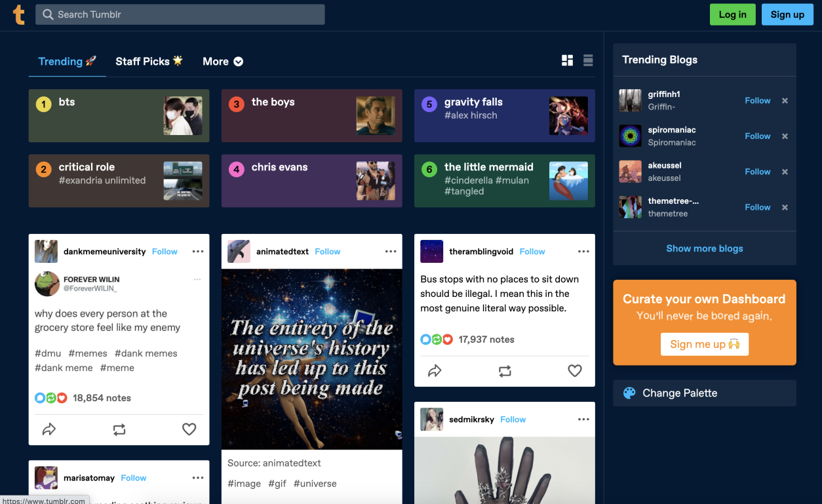Open options menu on theramblingvoid post
822x504 pixels.
click(583, 252)
